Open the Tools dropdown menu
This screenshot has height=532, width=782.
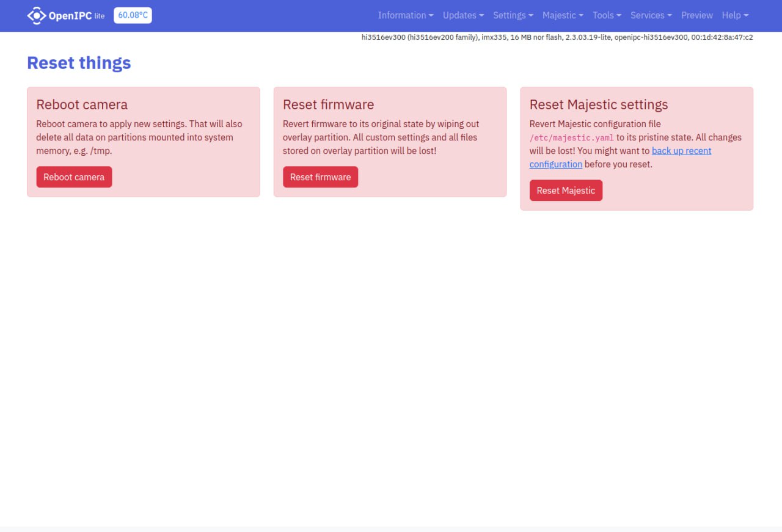tap(607, 15)
